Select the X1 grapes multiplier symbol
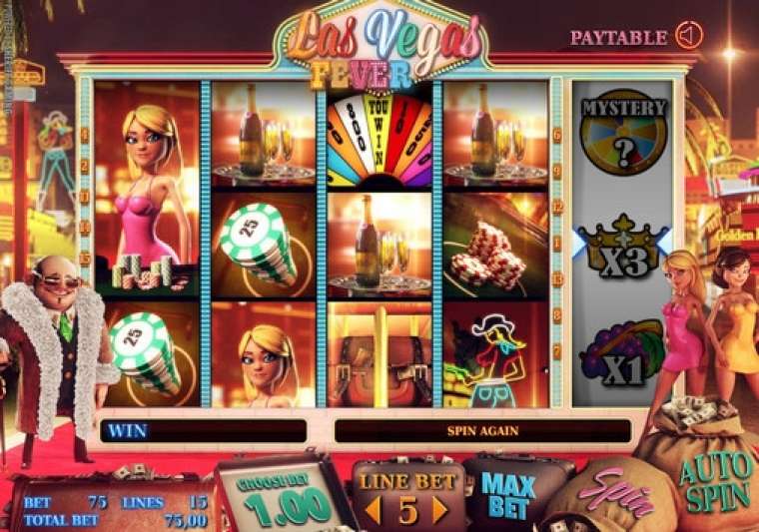 622,353
